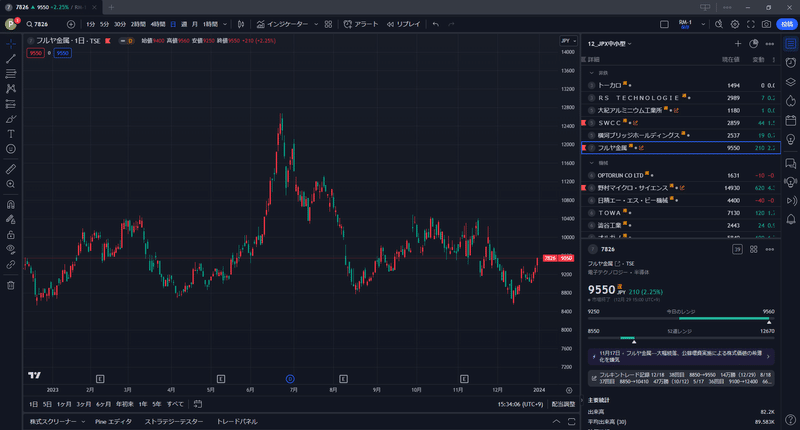This screenshot has width=800, height=430.
Task: Open the ストラテジーテスター tab
Action: 173,422
